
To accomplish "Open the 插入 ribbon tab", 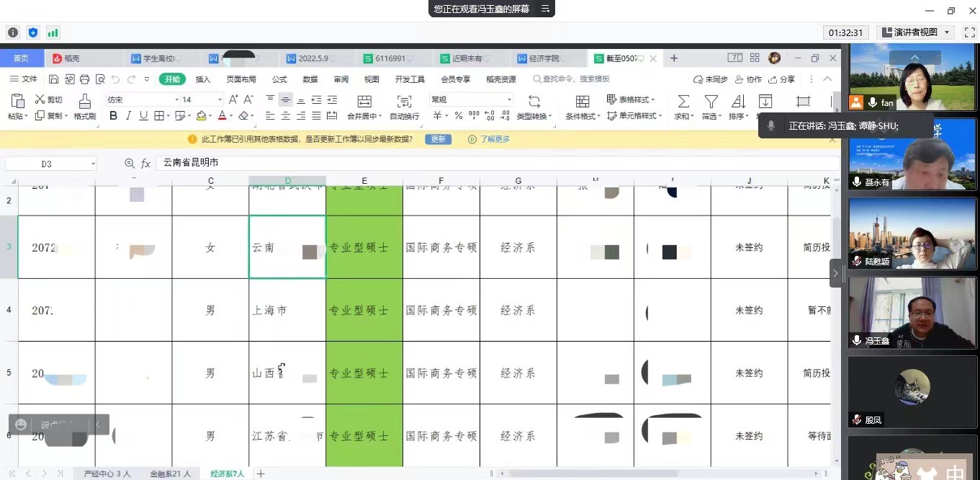I will point(203,79).
